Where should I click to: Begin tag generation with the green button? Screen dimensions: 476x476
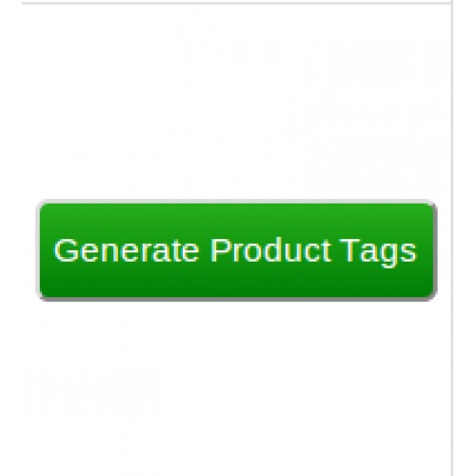pyautogui.click(x=236, y=250)
